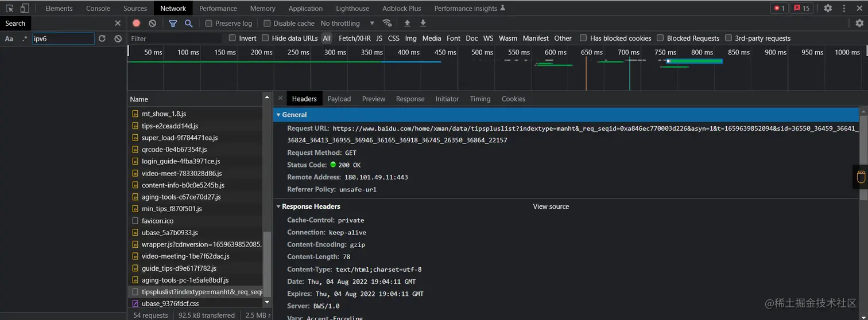
Task: Open network conditions wifi icon
Action: (387, 24)
